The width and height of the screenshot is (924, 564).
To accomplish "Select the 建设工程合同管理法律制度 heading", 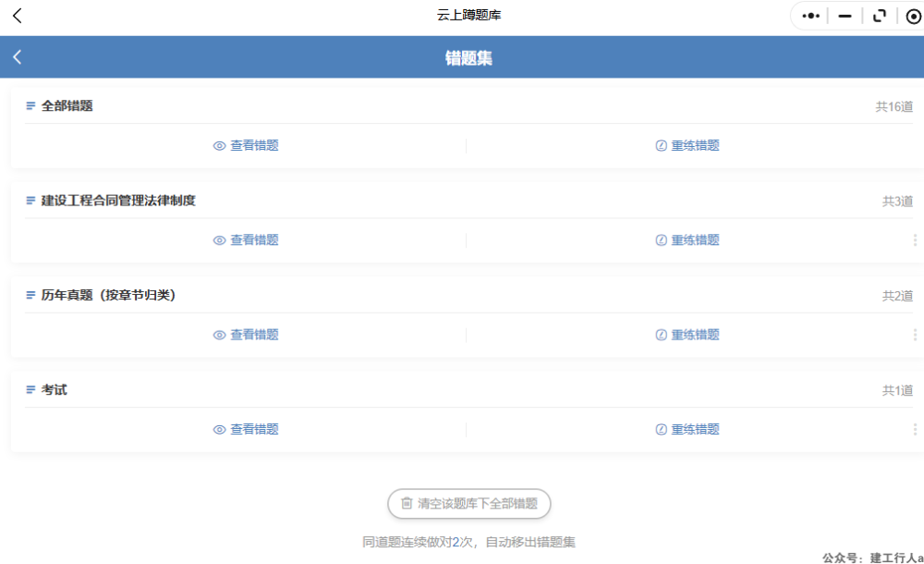I will [x=118, y=201].
